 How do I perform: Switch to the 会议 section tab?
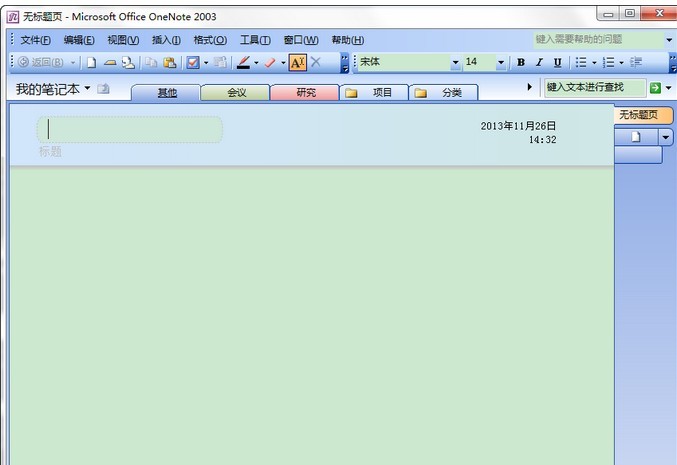(236, 92)
